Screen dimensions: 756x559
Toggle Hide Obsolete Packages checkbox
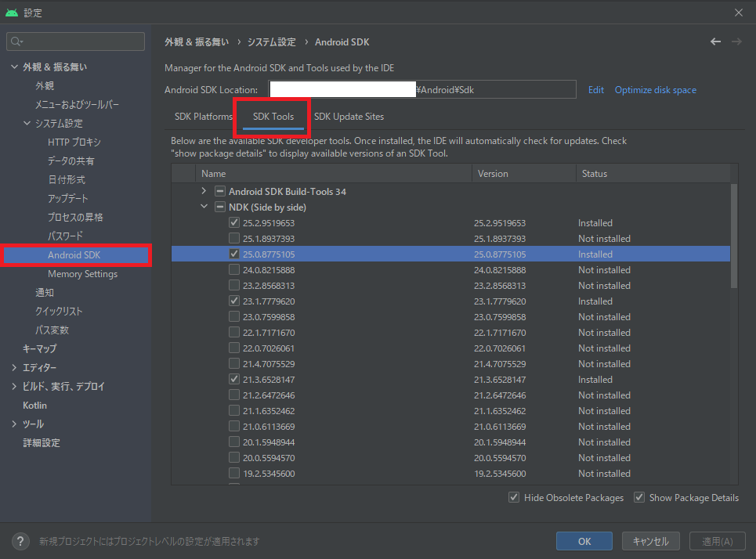pyautogui.click(x=514, y=497)
